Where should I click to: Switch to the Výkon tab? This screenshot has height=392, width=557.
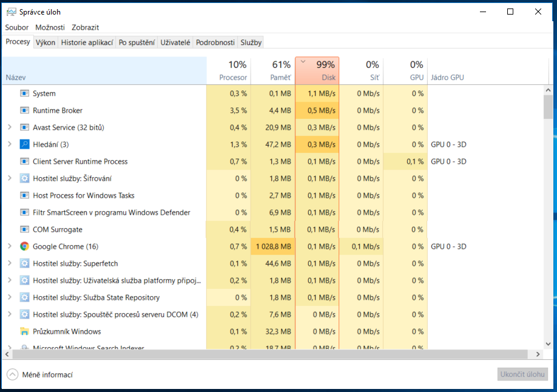pos(46,42)
